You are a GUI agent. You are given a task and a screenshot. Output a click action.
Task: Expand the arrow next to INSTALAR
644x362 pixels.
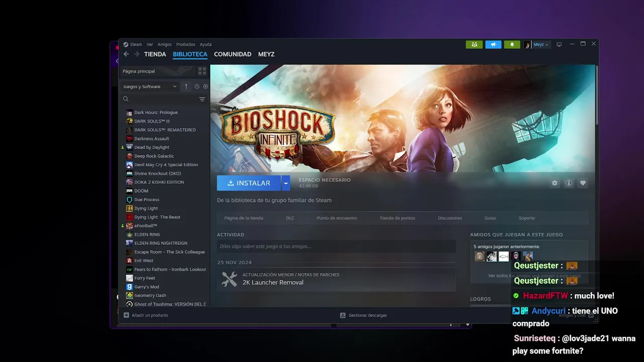(x=286, y=183)
